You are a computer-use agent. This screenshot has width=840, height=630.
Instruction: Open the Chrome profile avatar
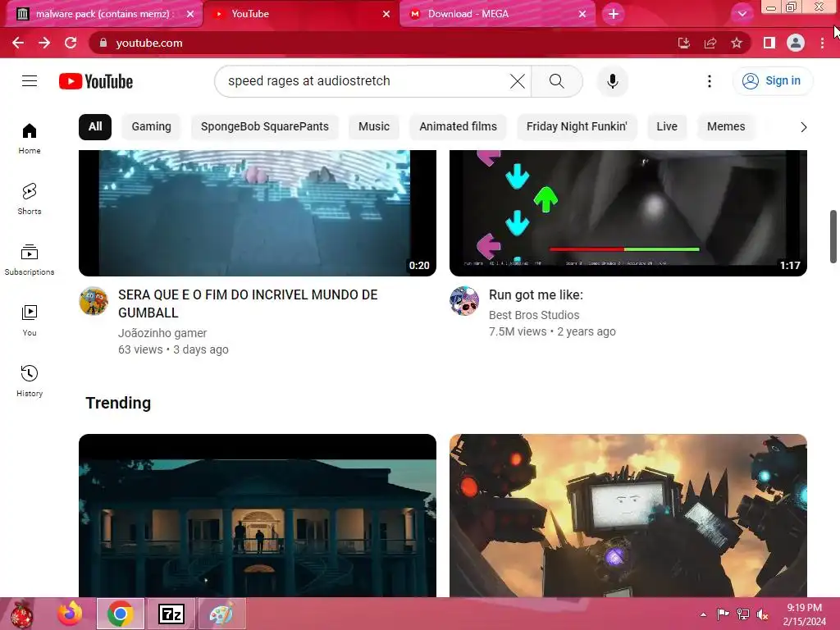click(796, 43)
